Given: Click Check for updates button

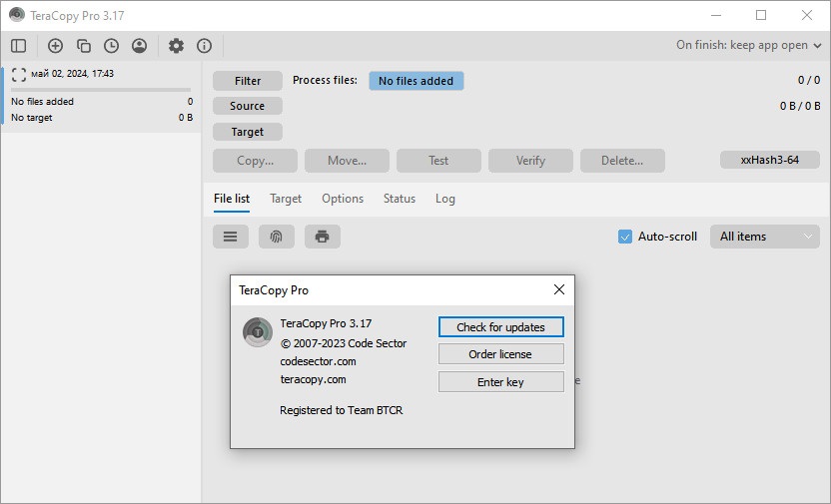Looking at the screenshot, I should (500, 327).
